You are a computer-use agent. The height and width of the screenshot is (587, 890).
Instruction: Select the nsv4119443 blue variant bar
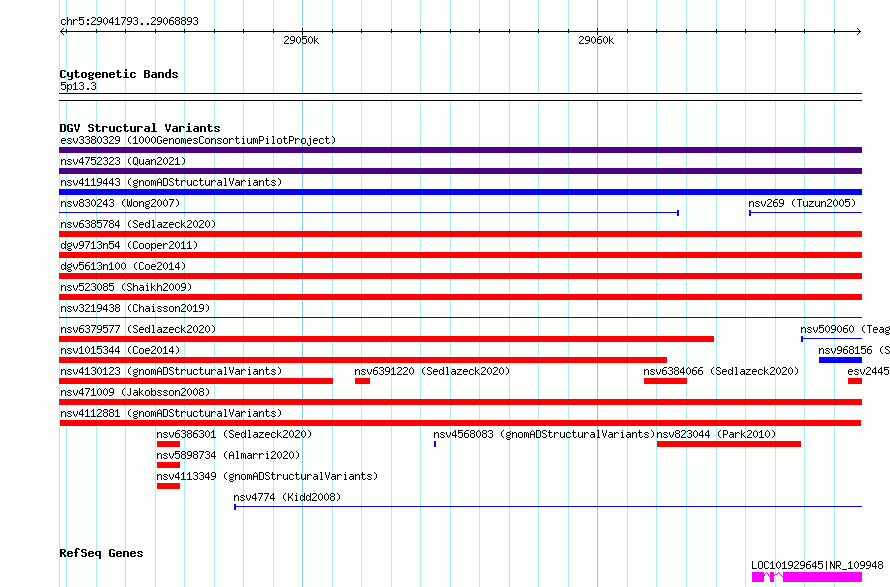pos(460,192)
